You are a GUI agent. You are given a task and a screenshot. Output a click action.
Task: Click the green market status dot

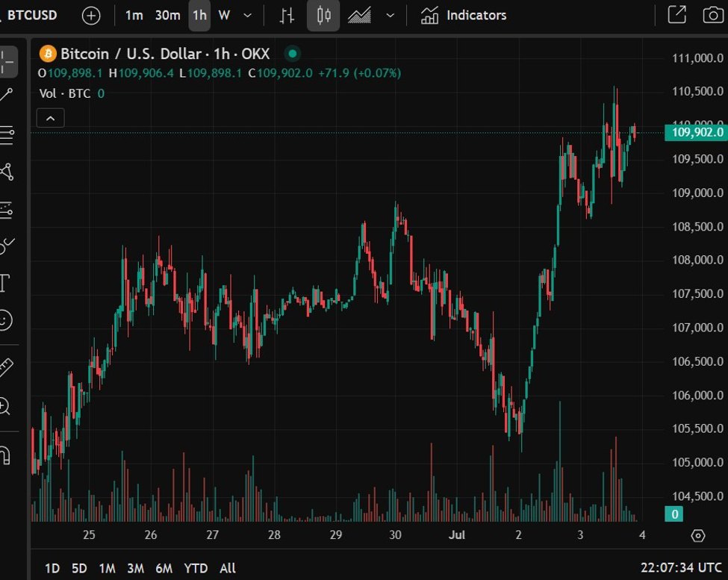pyautogui.click(x=293, y=54)
